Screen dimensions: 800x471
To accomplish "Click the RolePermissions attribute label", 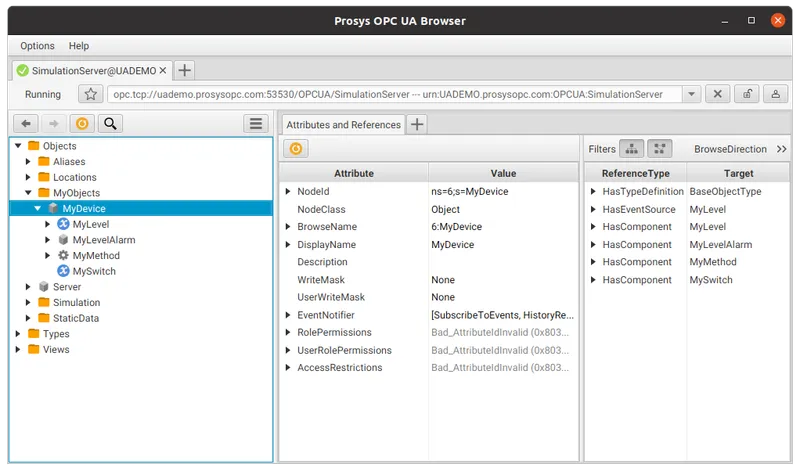I will point(334,332).
